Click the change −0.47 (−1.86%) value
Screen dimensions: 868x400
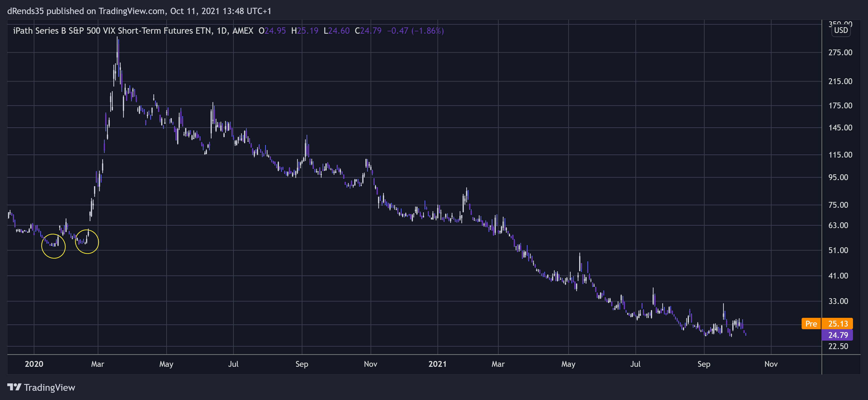coord(415,31)
